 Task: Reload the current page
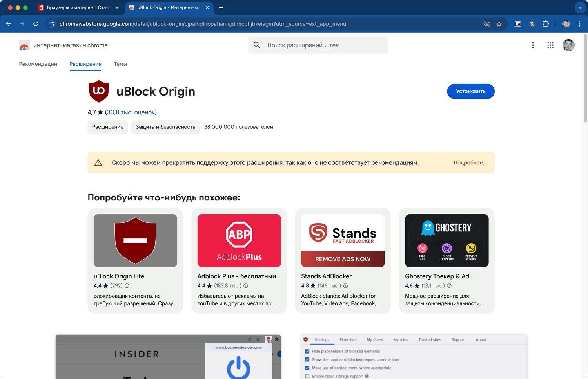[x=36, y=24]
